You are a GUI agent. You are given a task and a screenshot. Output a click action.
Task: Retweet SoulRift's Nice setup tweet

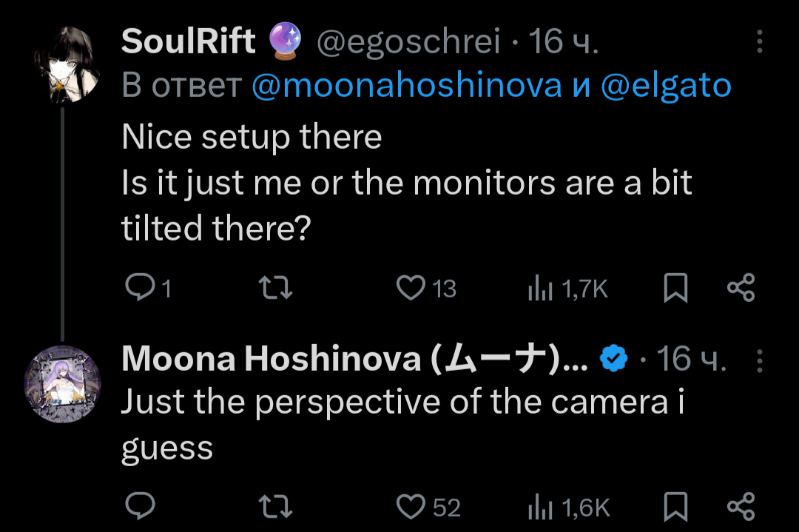[x=278, y=288]
